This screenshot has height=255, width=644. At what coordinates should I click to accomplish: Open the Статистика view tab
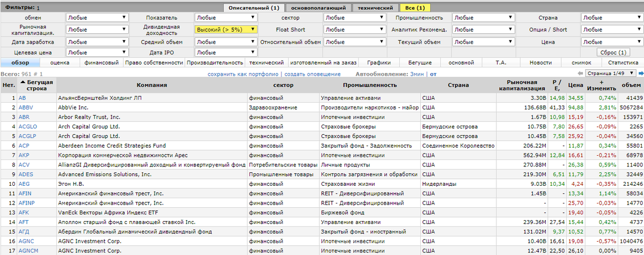tap(623, 63)
